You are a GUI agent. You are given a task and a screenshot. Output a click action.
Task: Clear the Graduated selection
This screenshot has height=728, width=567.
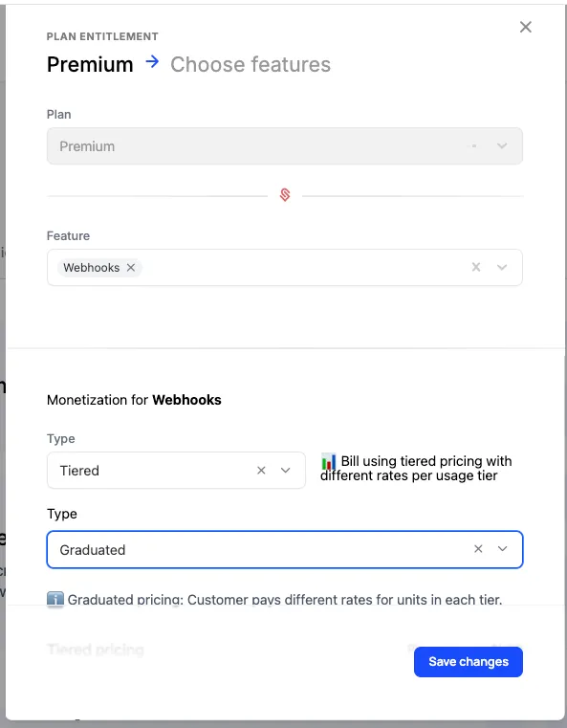(x=478, y=549)
